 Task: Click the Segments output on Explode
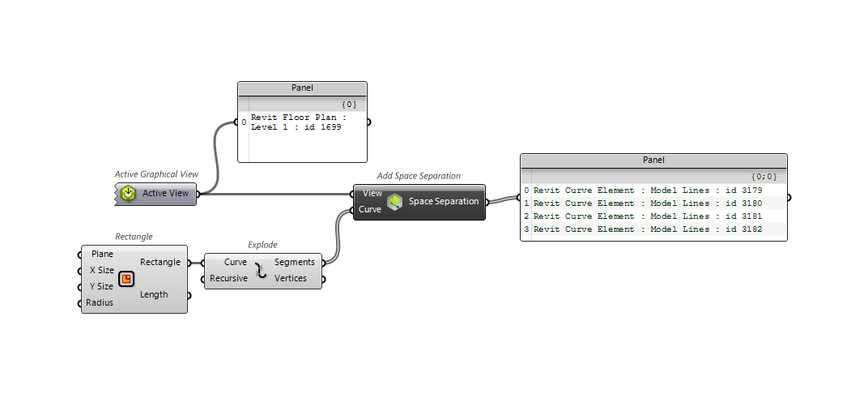coord(295,262)
